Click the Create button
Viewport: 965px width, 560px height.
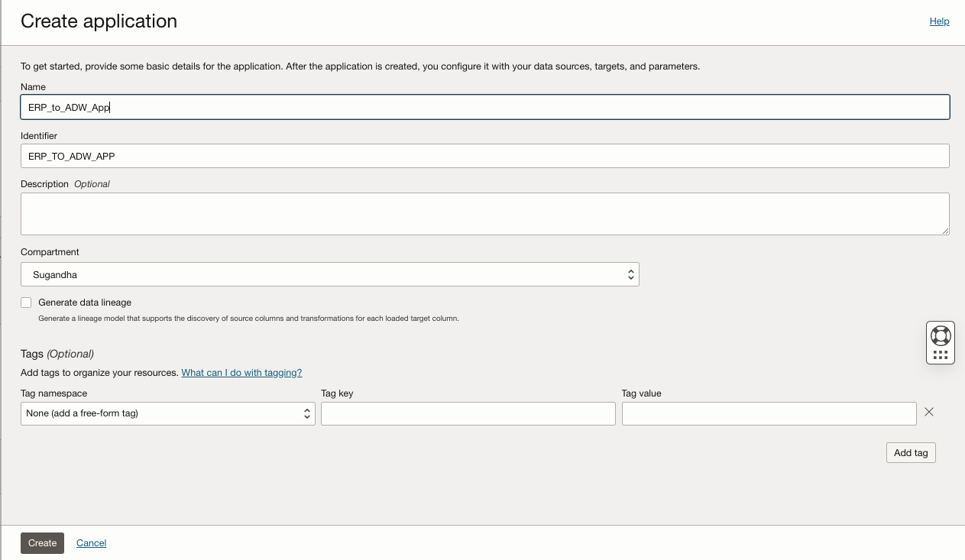pyautogui.click(x=42, y=543)
